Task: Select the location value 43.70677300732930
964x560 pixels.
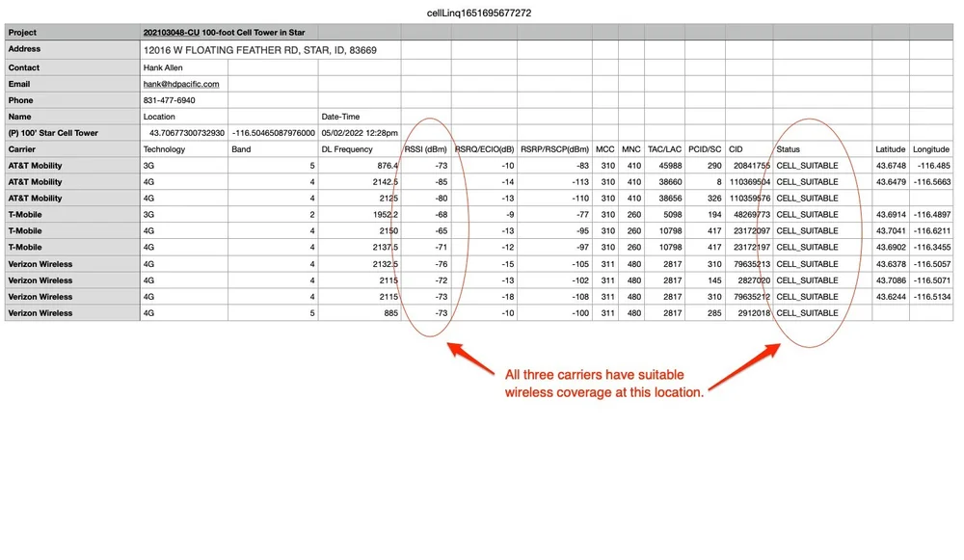Action: pos(187,133)
